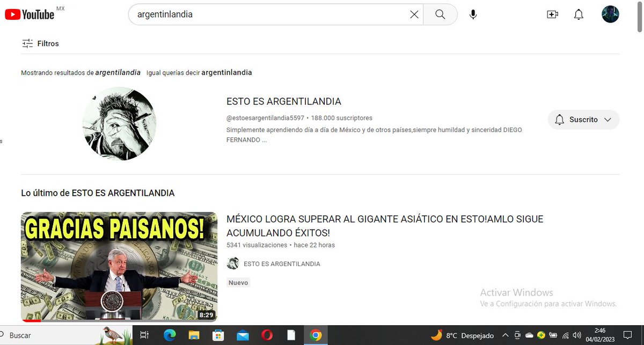Open small channel avatar beside the video's channel name
This screenshot has width=644, height=345.
233,263
